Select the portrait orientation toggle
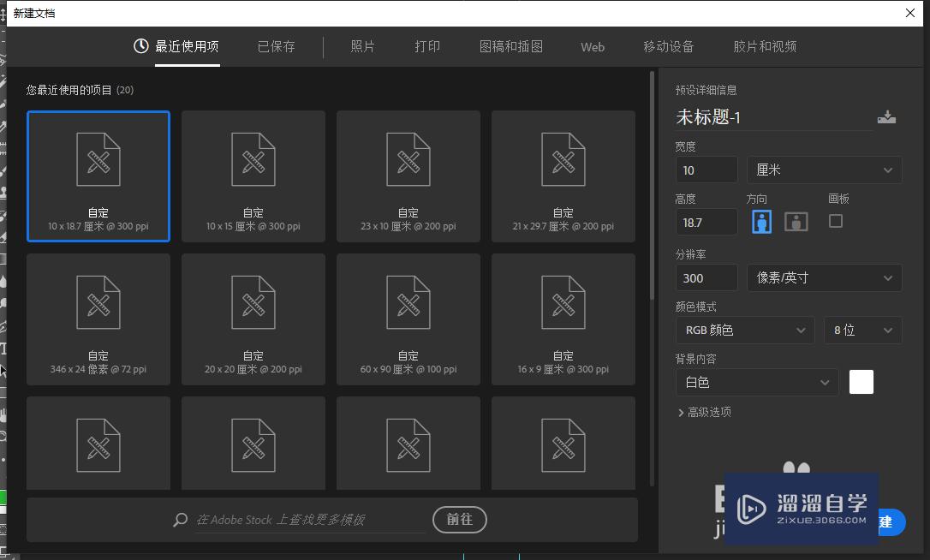Viewport: 930px width, 560px height. [760, 221]
